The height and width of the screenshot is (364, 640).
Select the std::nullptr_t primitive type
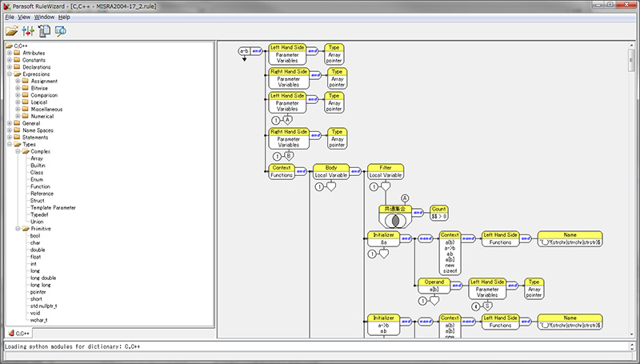coord(44,306)
